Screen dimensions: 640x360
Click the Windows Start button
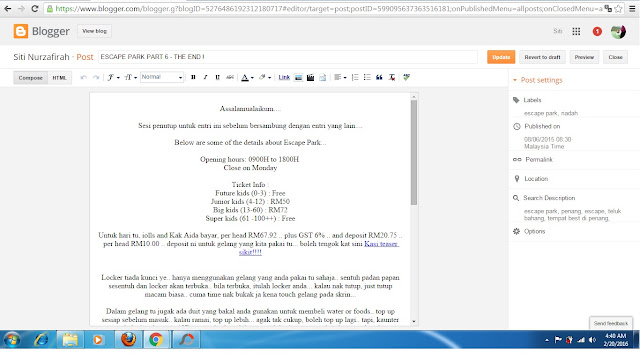pyautogui.click(x=11, y=340)
